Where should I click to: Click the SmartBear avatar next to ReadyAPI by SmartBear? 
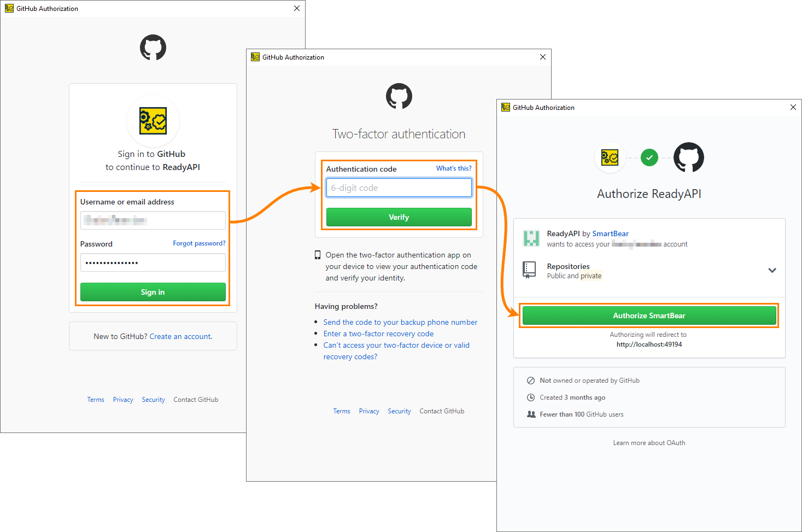click(531, 238)
